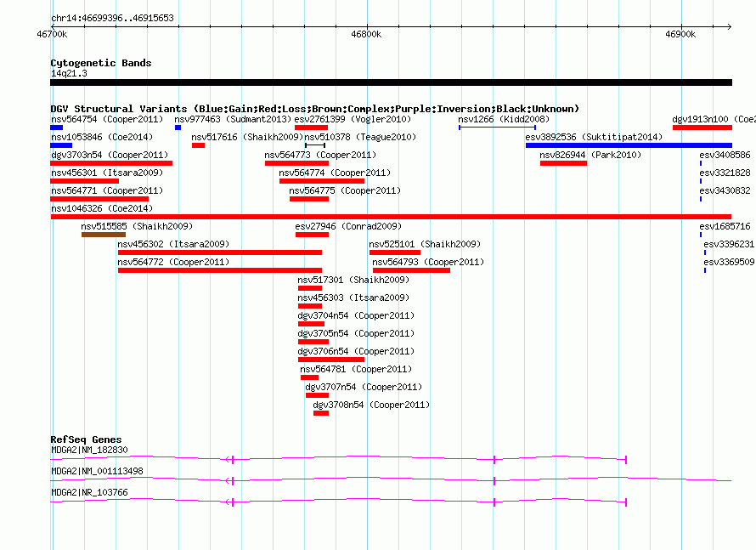The width and height of the screenshot is (756, 550).
Task: Open nsv456303 (Itsara2009) label
Action: coord(353,298)
